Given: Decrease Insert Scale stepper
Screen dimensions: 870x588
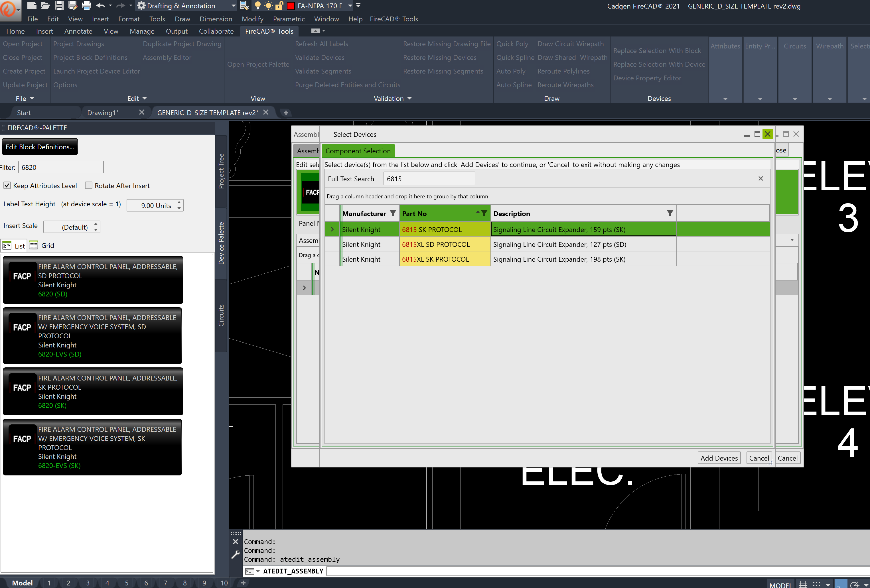Looking at the screenshot, I should (96, 230).
